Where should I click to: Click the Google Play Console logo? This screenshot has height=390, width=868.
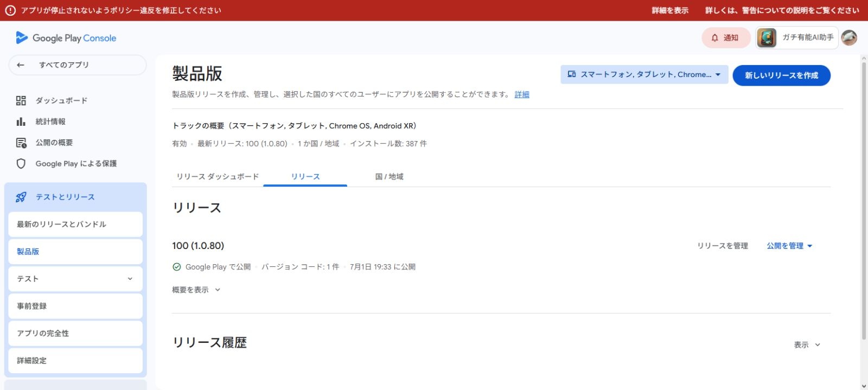point(66,38)
